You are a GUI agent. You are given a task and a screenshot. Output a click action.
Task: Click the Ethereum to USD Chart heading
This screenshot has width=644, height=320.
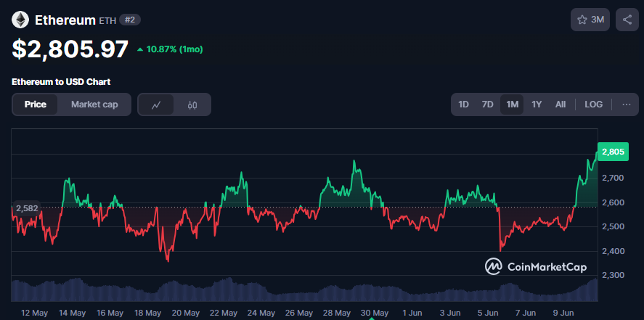click(61, 82)
